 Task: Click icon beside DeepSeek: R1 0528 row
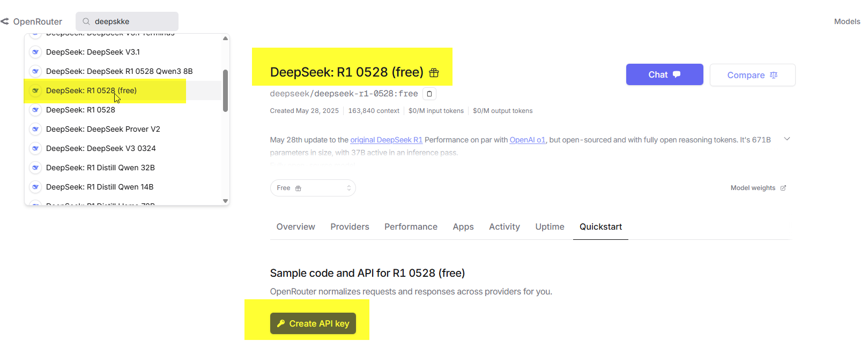(35, 110)
